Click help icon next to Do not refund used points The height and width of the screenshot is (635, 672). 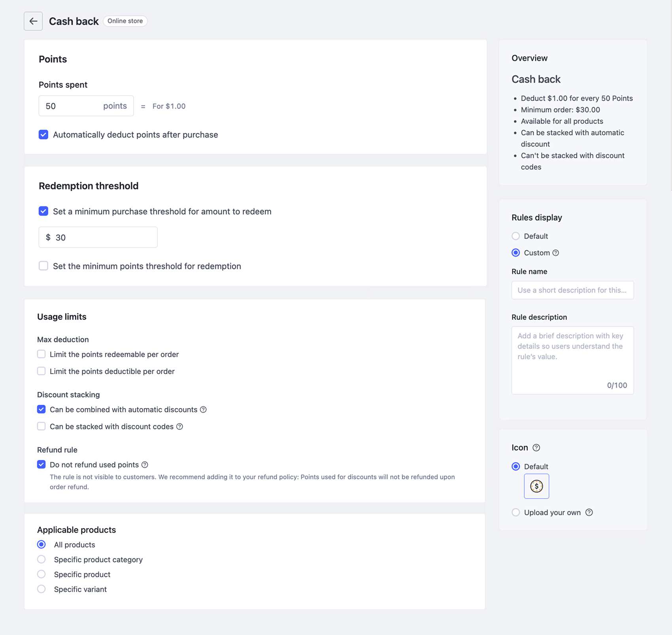click(x=145, y=465)
